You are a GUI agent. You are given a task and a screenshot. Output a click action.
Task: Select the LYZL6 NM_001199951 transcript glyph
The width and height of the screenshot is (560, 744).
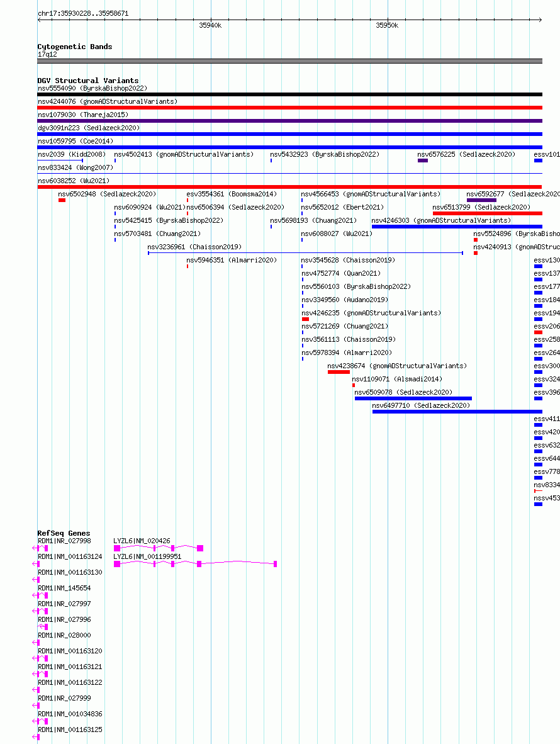tap(195, 564)
